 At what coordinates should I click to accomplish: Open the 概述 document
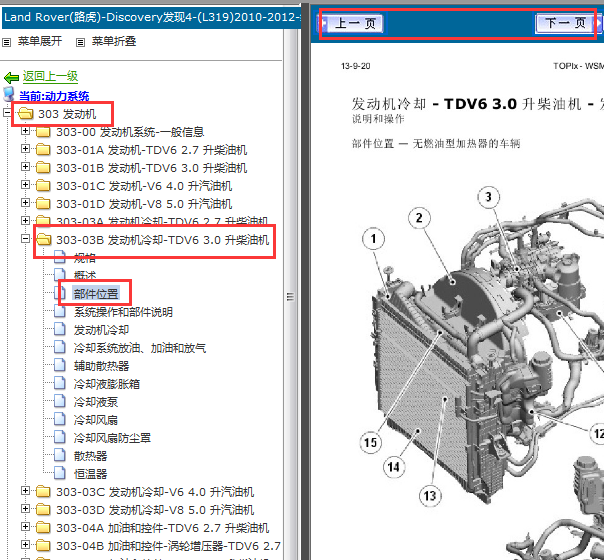[x=85, y=276]
